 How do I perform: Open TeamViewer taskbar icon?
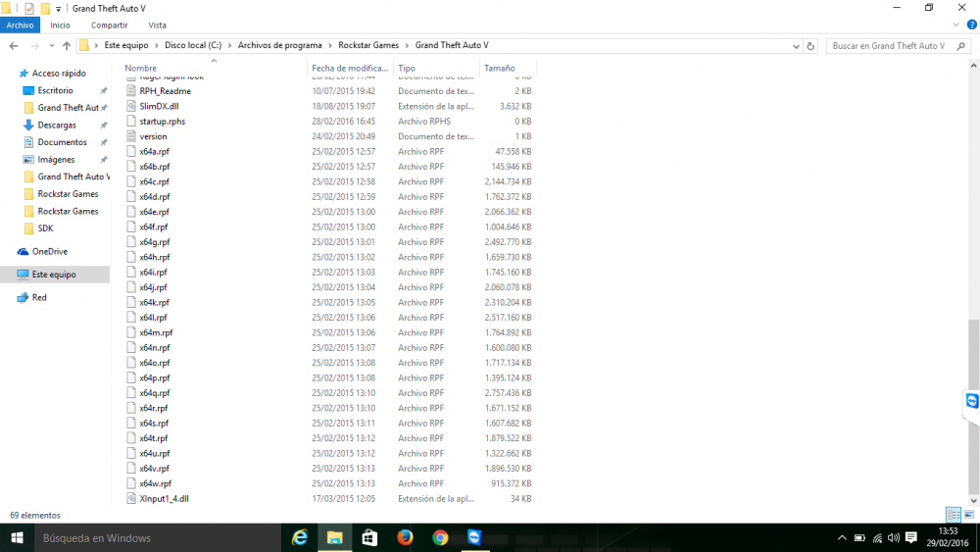coord(475,537)
